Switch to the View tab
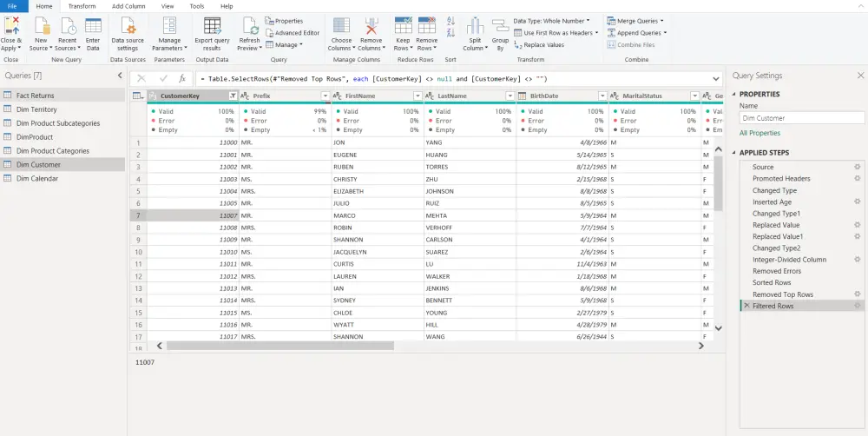This screenshot has height=436, width=868. pyautogui.click(x=168, y=6)
